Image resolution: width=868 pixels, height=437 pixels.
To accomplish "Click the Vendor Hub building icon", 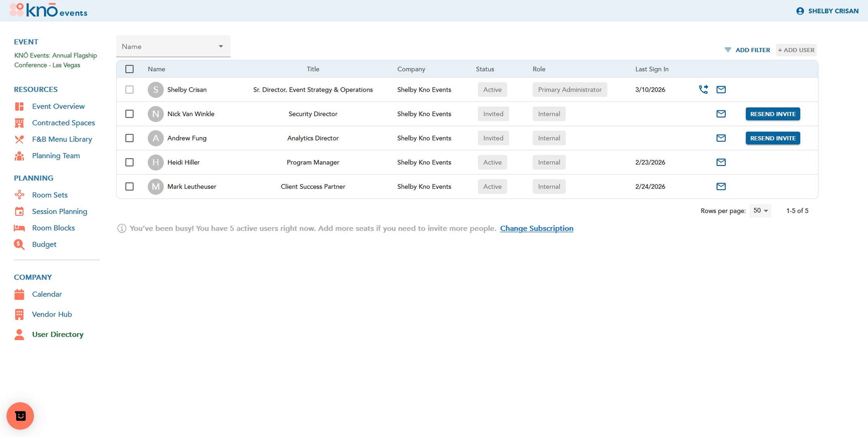I will 19,314.
